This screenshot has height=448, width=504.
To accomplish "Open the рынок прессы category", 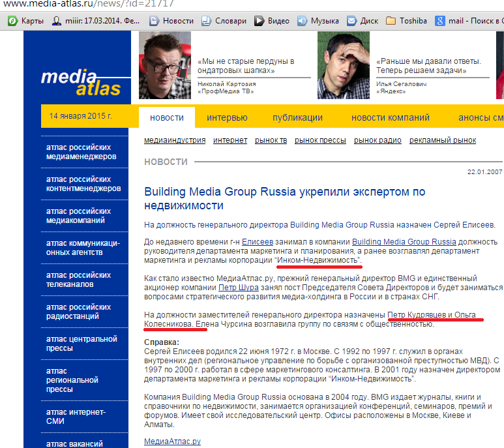I will point(320,140).
